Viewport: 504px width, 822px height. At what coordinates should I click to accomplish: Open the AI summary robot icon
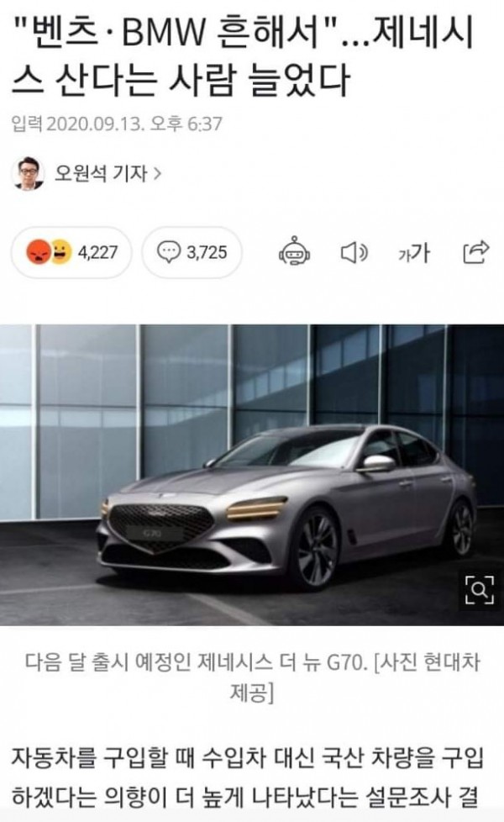pos(294,252)
